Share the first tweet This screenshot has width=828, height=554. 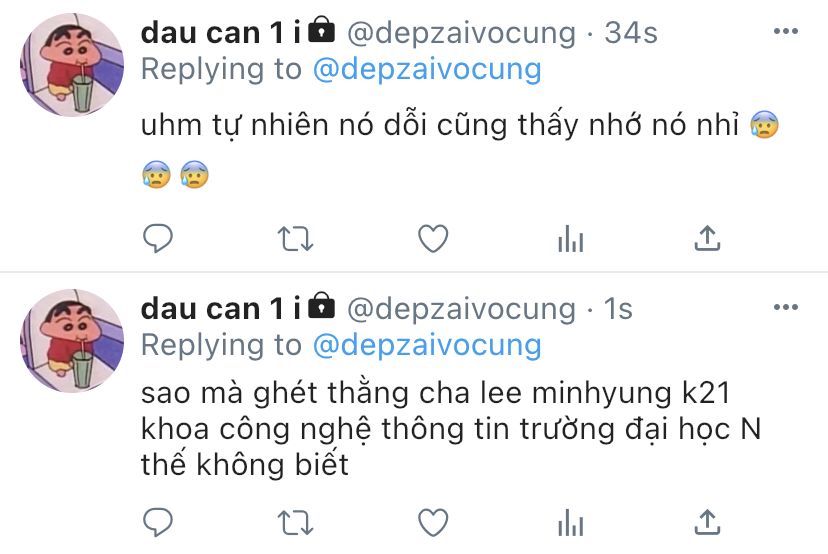707,238
